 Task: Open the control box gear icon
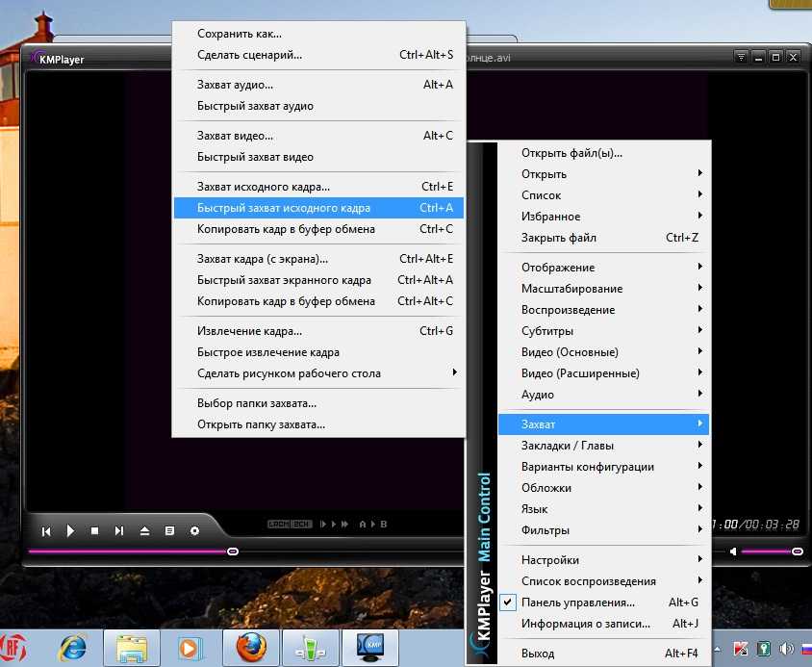click(x=194, y=530)
